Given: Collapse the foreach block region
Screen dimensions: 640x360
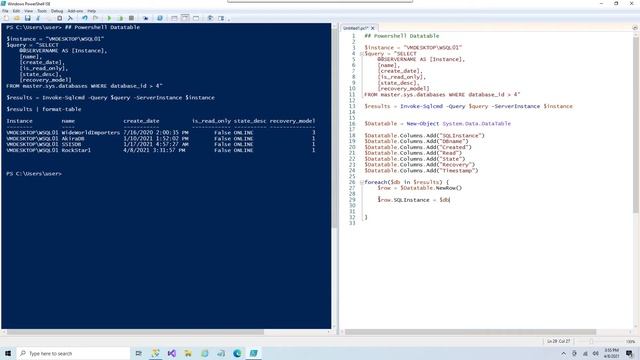Looking at the screenshot, I should (x=362, y=182).
